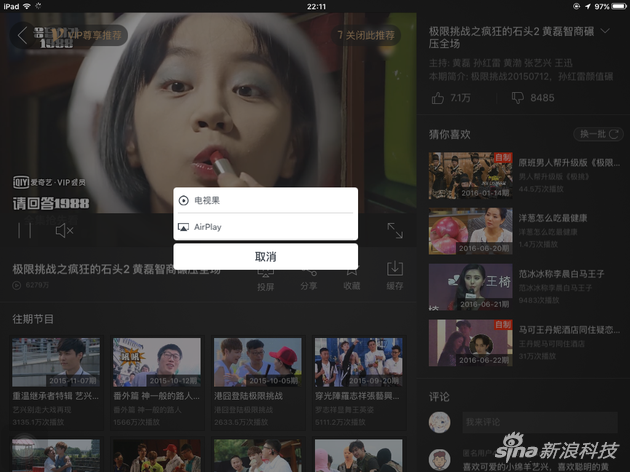Open the 原班男人帮升级版 title link
Viewport: 630px width, 472px height.
click(x=569, y=163)
